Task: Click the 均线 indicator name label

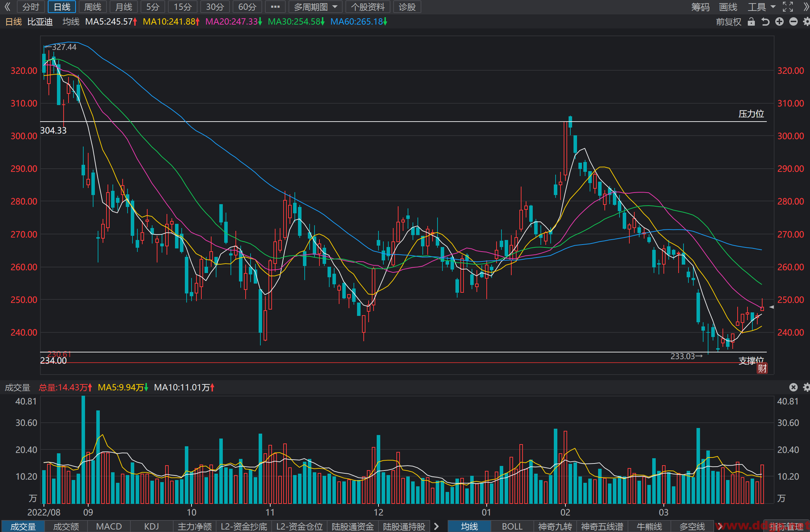Action: click(x=71, y=22)
